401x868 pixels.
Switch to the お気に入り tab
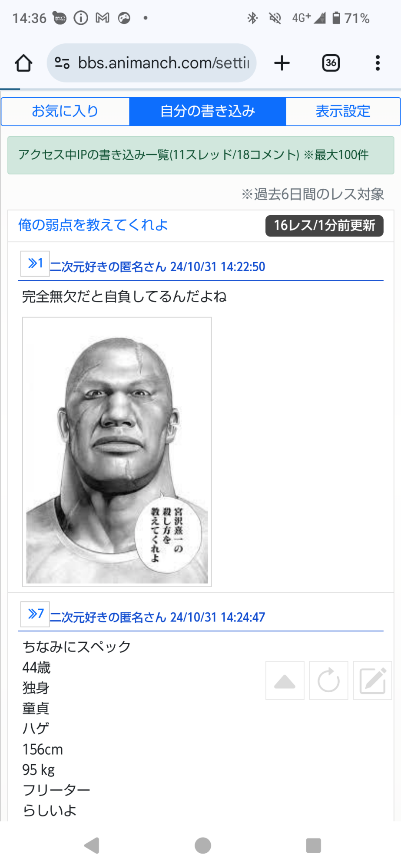65,112
